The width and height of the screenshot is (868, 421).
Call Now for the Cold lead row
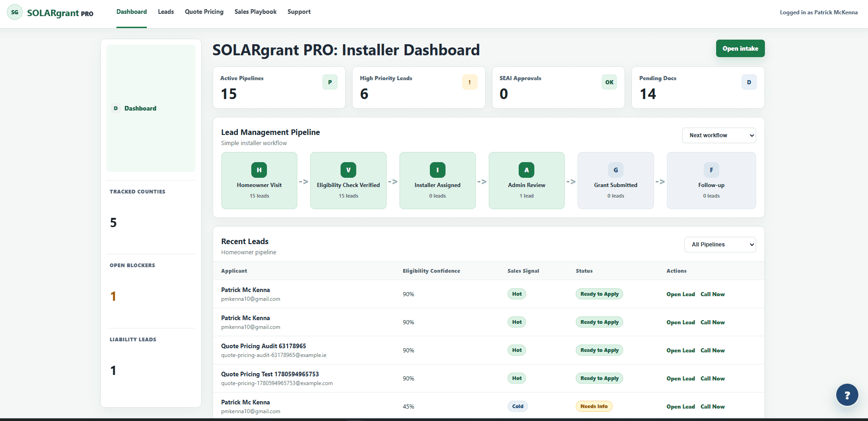tap(712, 407)
